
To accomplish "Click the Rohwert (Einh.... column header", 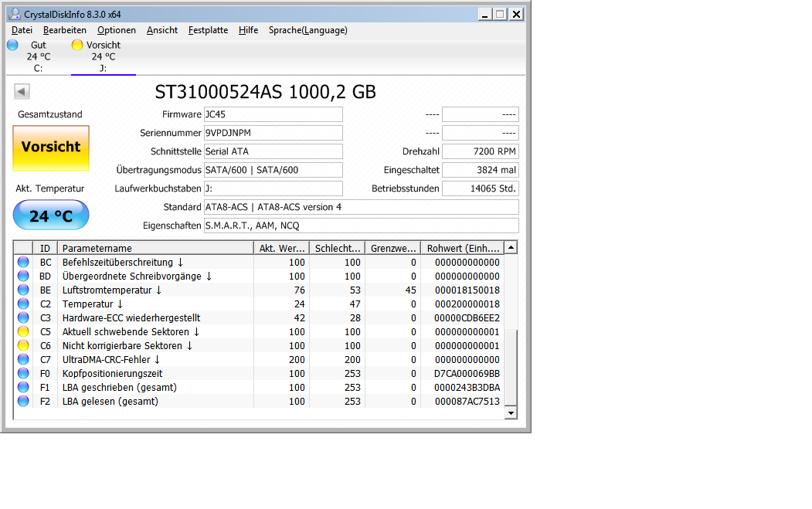I will coord(463,248).
